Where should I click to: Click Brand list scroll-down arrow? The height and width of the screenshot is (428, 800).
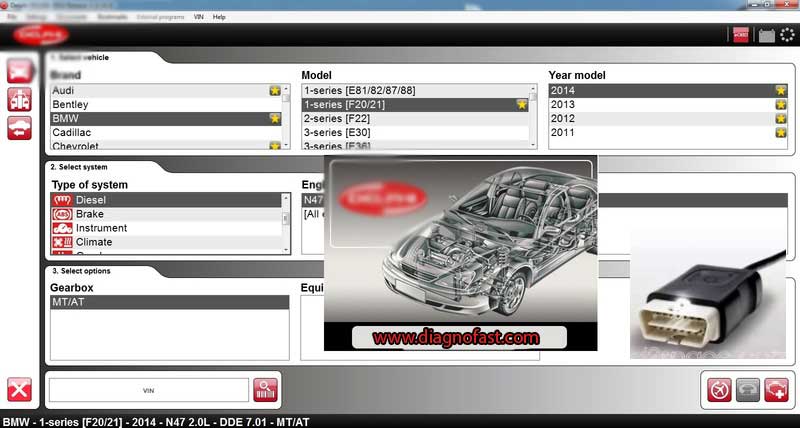[286, 145]
